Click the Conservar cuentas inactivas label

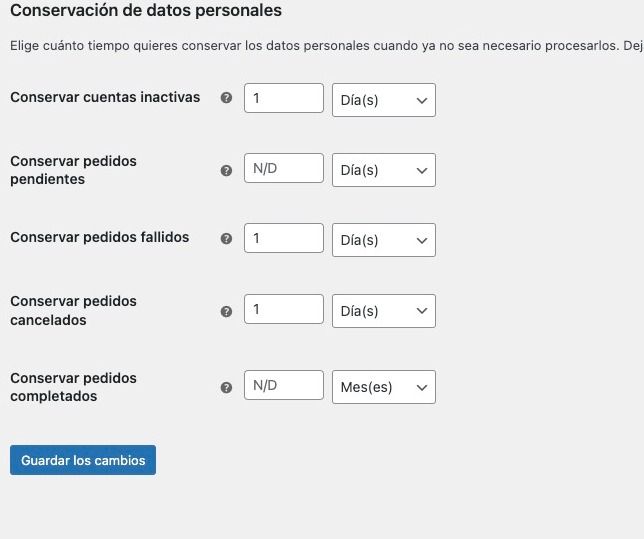click(105, 97)
